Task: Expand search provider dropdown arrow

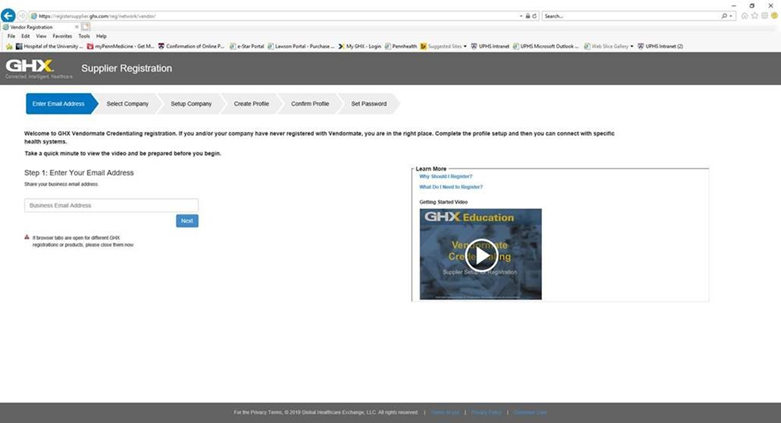Action: pyautogui.click(x=731, y=16)
